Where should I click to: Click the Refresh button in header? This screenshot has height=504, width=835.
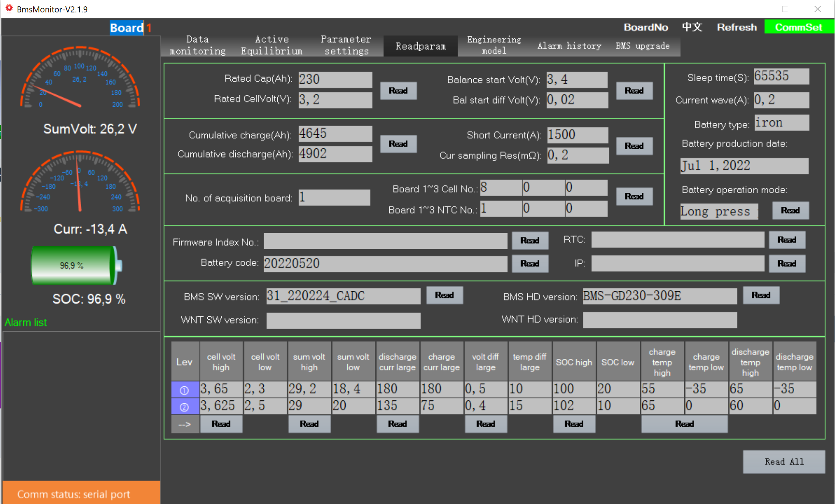click(736, 27)
